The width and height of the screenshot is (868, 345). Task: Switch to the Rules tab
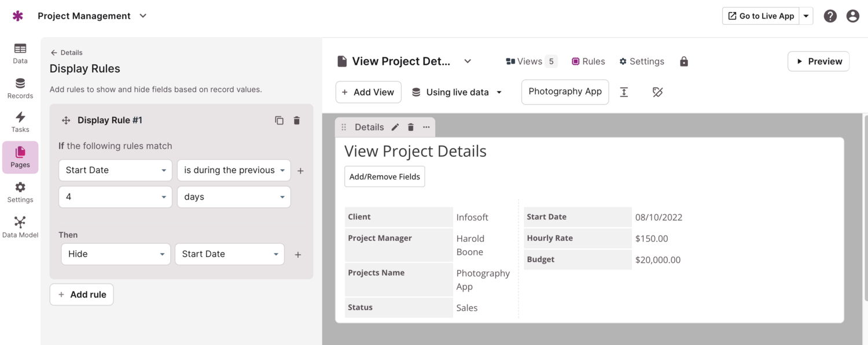coord(588,61)
